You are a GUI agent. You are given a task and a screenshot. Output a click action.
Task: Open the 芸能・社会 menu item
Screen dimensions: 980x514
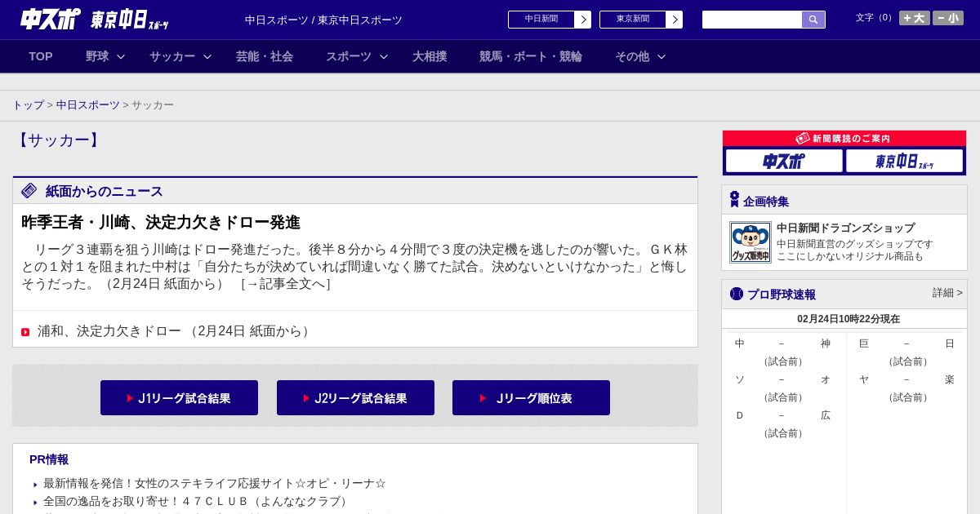click(x=265, y=56)
